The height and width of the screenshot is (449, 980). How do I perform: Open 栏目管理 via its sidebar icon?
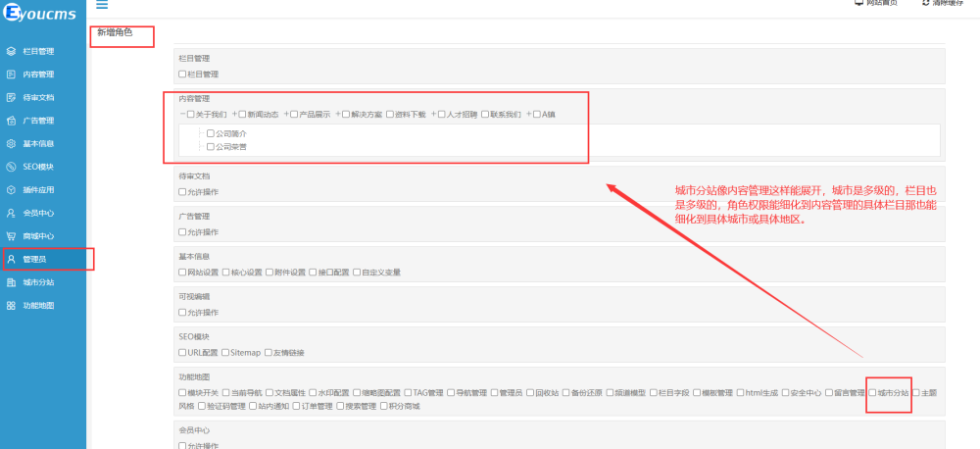11,51
